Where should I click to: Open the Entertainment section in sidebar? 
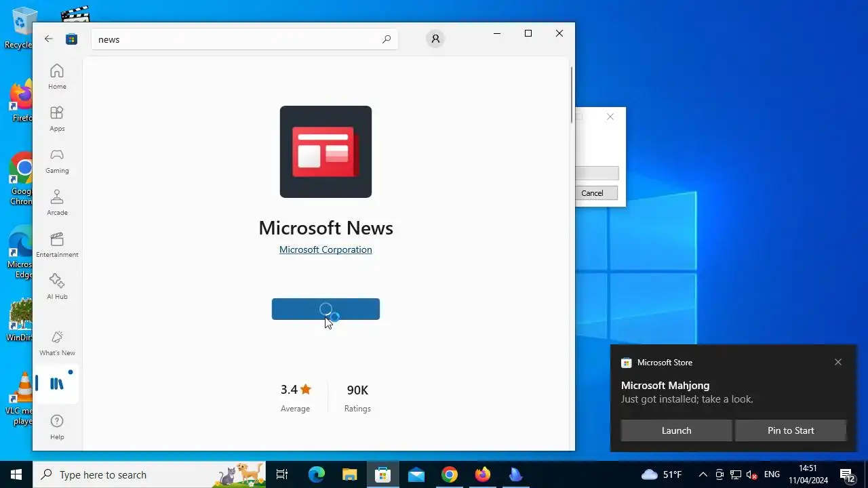(57, 245)
